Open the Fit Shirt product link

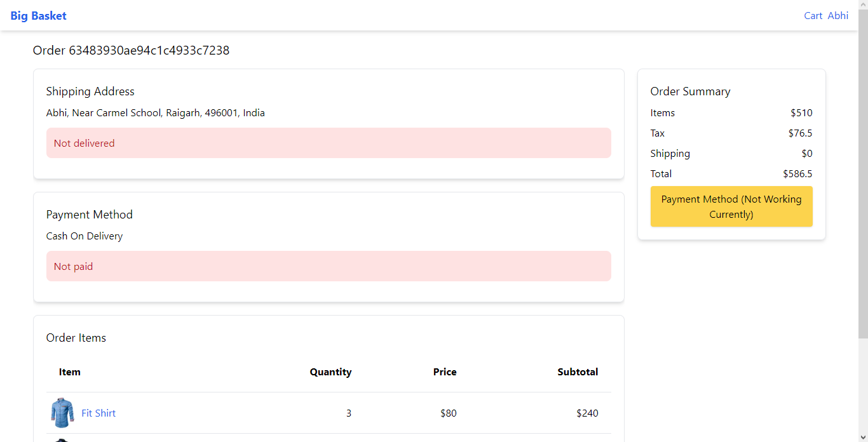pyautogui.click(x=98, y=413)
